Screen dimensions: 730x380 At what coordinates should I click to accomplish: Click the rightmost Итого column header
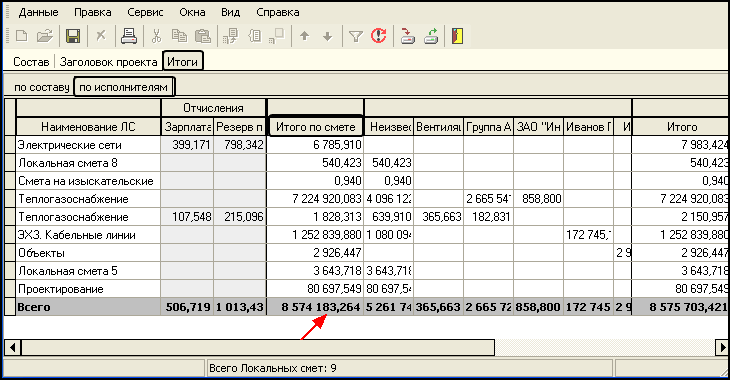click(681, 127)
